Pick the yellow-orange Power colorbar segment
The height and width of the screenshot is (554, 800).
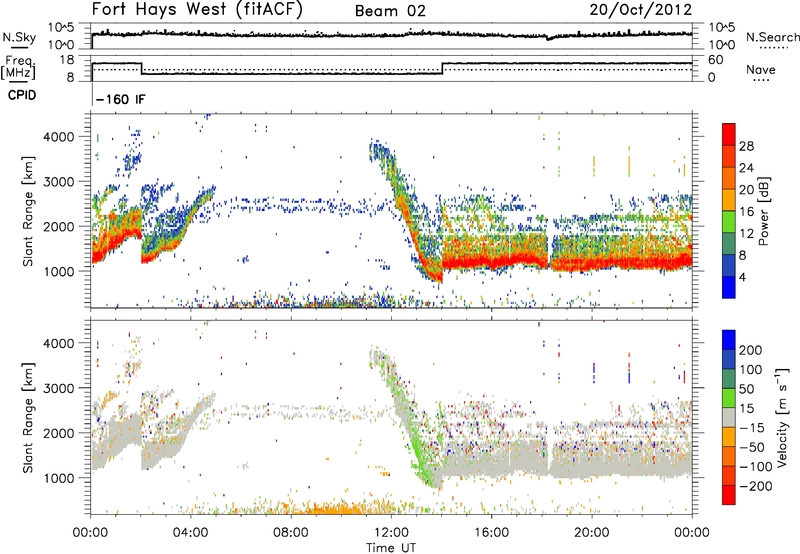(729, 199)
